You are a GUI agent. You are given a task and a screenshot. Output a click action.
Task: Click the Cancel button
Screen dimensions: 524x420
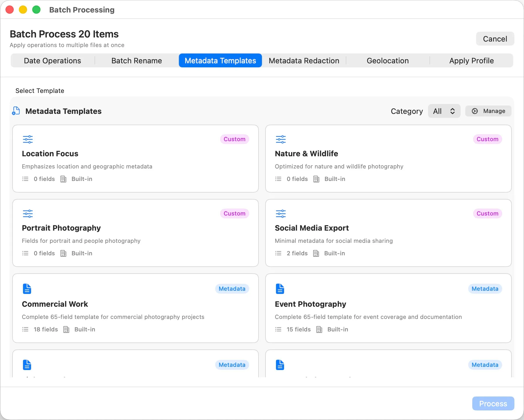pos(495,39)
